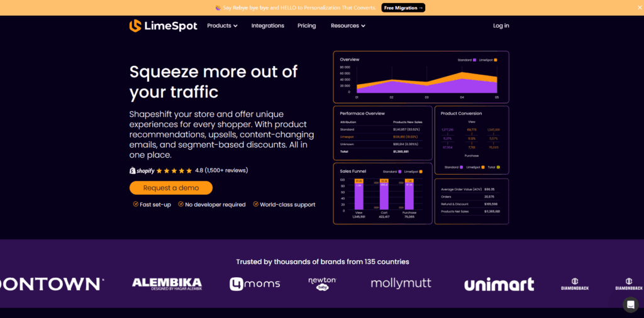Click the Products Net Sales row

pyautogui.click(x=469, y=211)
